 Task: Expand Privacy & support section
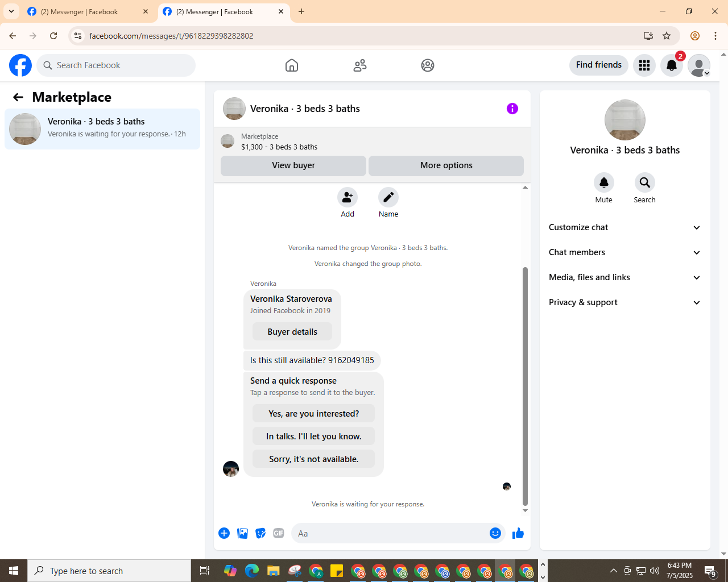point(625,302)
